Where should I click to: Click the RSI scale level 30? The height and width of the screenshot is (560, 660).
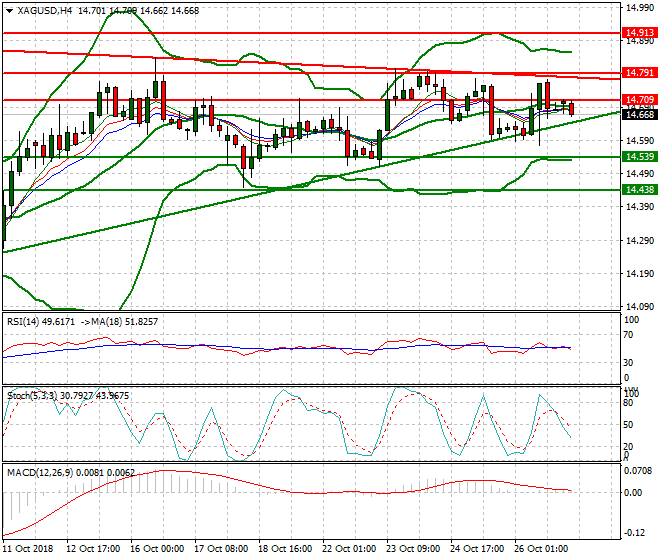[x=628, y=363]
